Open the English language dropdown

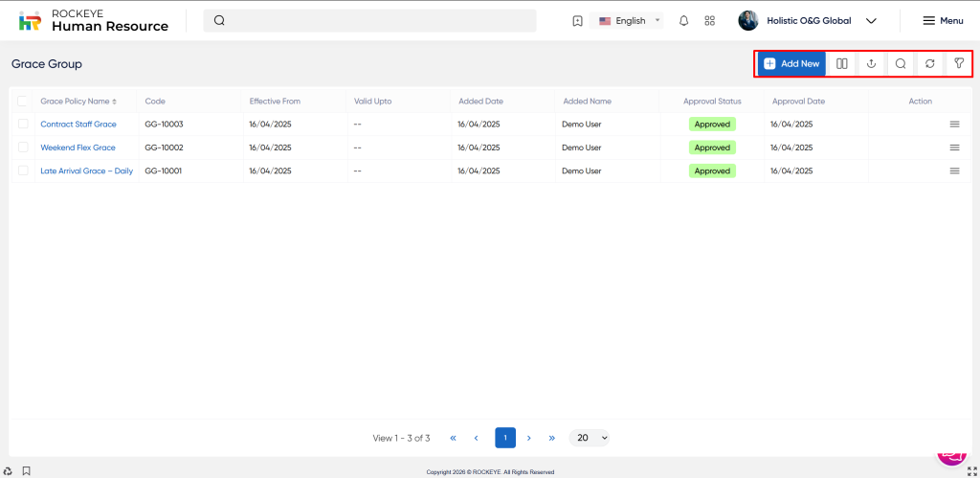[x=629, y=21]
